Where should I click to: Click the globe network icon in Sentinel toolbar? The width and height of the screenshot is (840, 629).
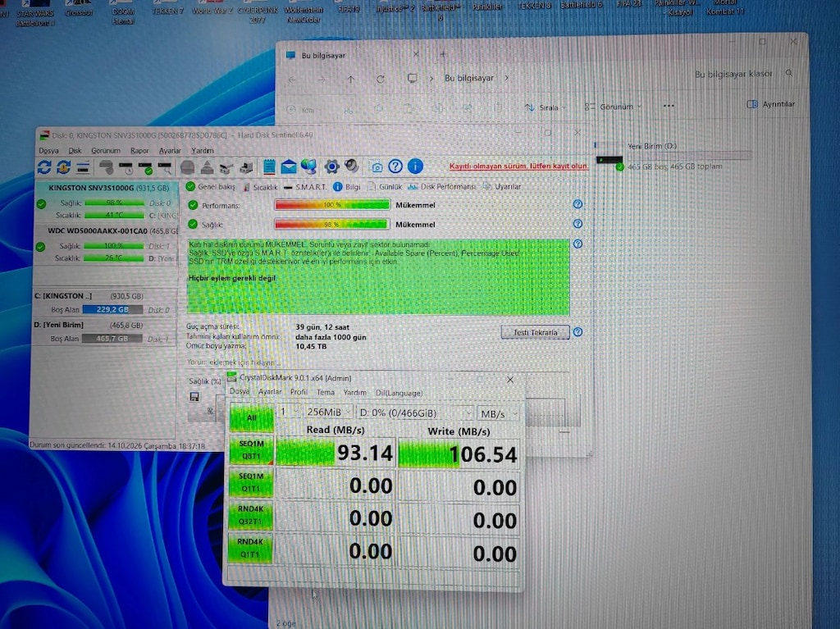click(308, 166)
